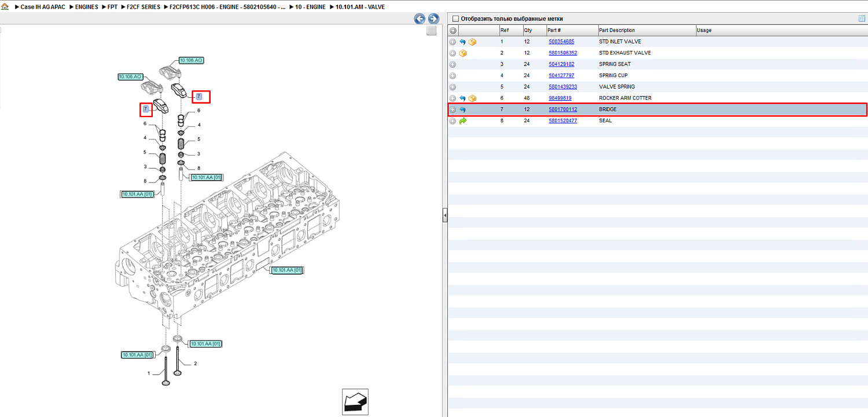Click the plus circle for STD INLET VALVE
The image size is (868, 417).
453,42
